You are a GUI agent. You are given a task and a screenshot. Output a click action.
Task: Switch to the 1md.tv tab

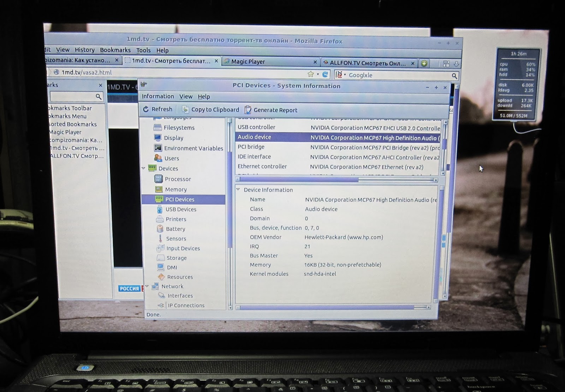[172, 61]
